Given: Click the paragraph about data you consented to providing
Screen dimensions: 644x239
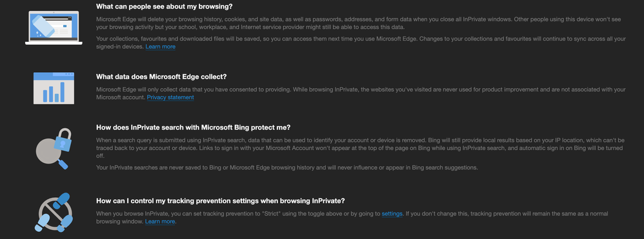Looking at the screenshot, I should tap(361, 93).
